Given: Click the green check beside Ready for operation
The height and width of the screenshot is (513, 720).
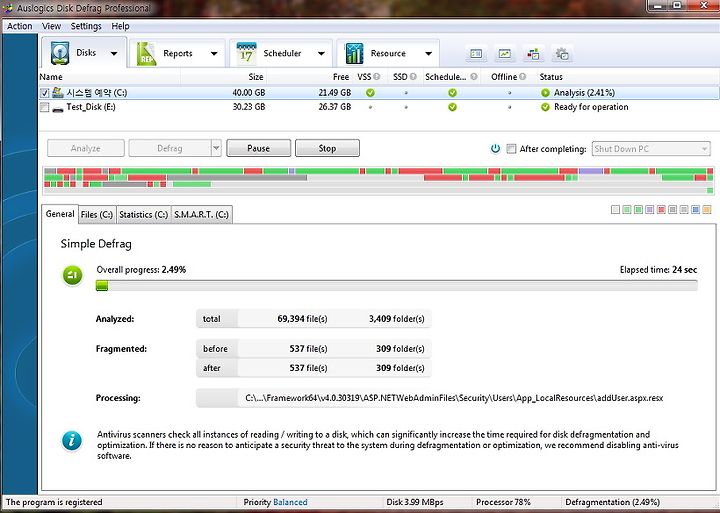Looking at the screenshot, I should coord(545,107).
